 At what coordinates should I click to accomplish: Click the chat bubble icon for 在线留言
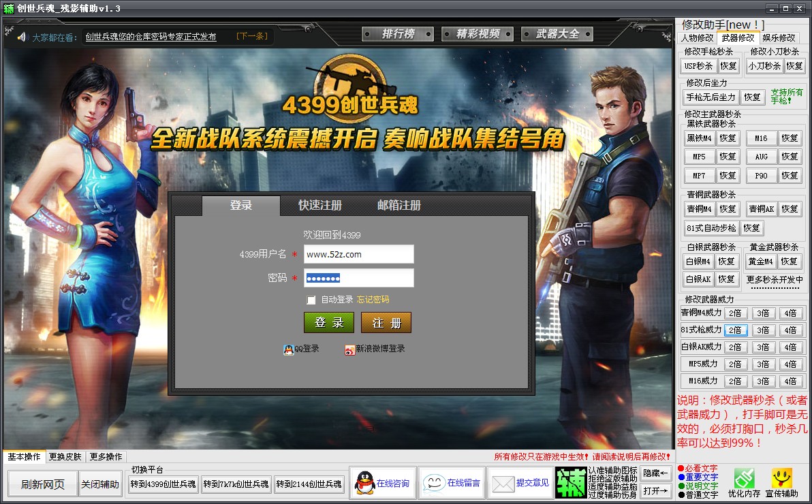tap(434, 484)
